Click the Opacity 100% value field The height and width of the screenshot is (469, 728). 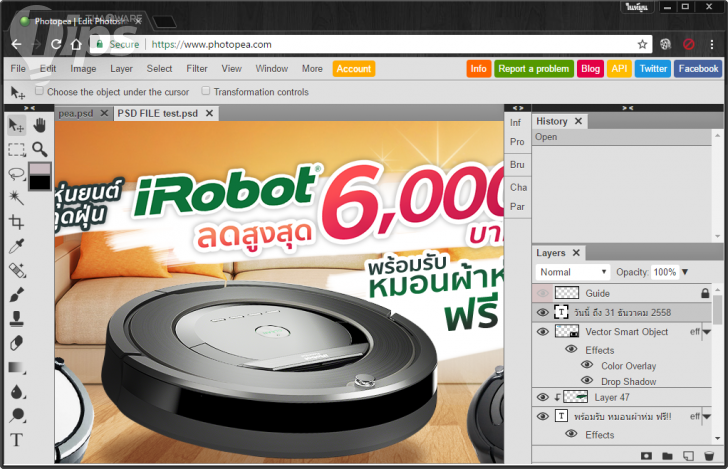click(665, 272)
